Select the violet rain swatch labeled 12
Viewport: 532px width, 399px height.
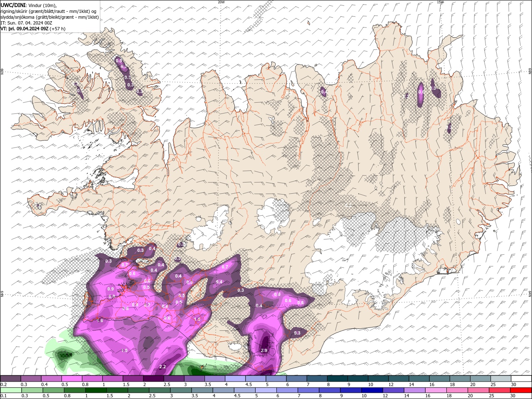393,390
